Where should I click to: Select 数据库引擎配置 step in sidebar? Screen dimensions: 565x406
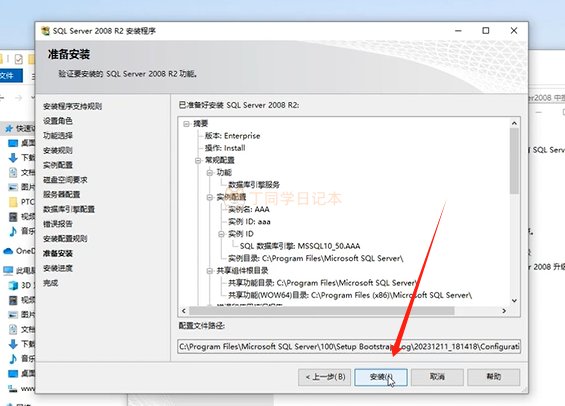[x=69, y=209]
